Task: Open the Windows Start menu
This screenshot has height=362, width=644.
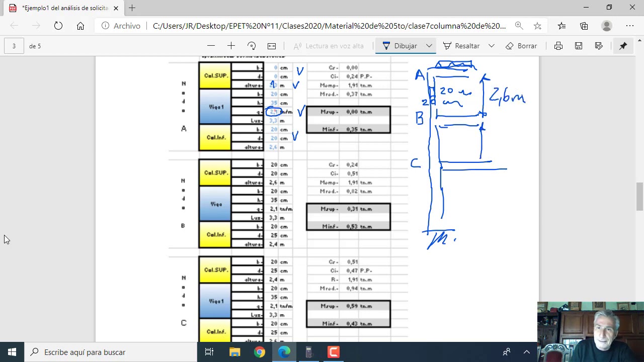Action: 12,352
